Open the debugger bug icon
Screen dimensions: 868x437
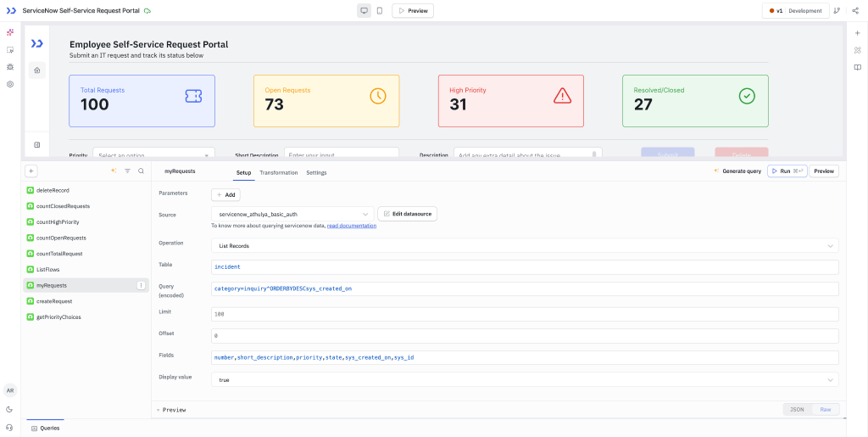[10, 67]
